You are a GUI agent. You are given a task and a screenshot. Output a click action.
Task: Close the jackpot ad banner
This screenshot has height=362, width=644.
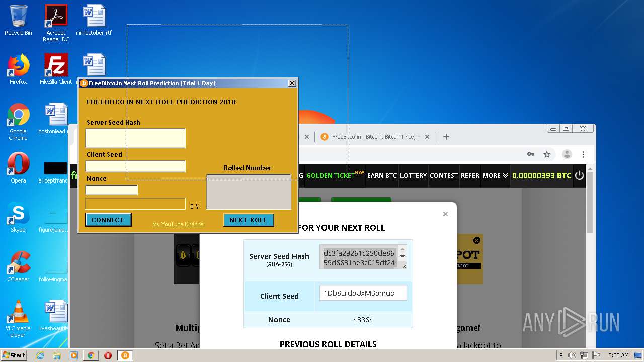point(477,240)
